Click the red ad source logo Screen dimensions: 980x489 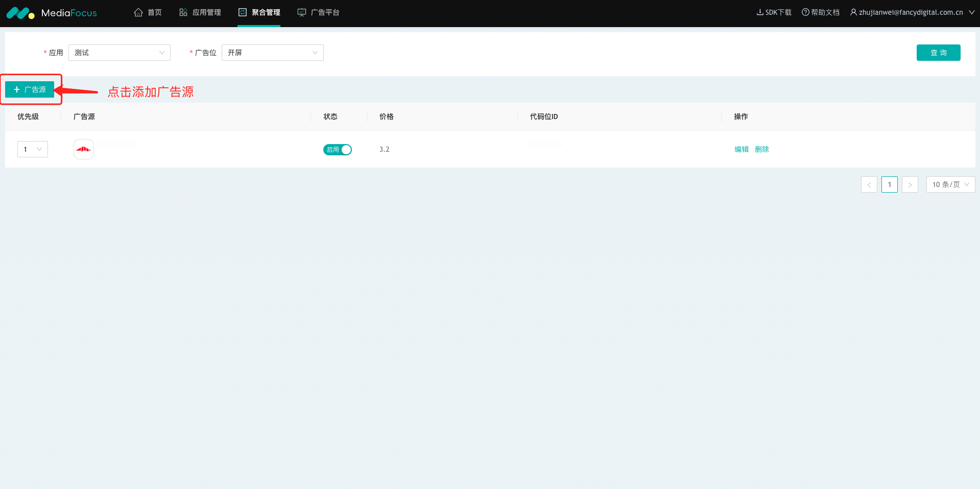point(84,149)
